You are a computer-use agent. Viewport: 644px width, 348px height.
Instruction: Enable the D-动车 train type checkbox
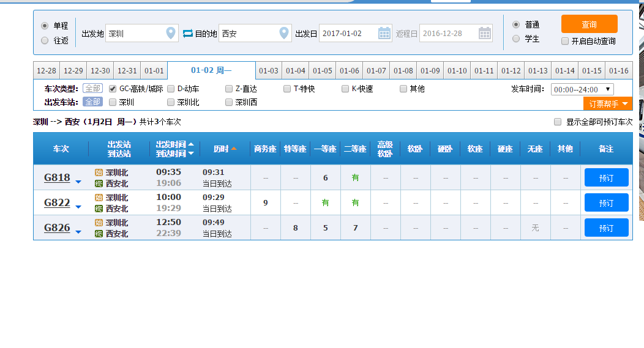click(171, 89)
